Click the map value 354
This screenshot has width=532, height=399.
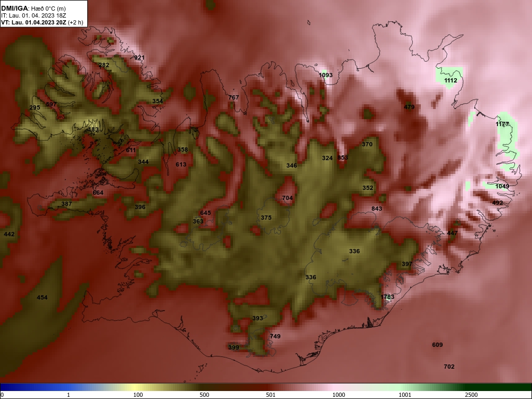pos(157,101)
